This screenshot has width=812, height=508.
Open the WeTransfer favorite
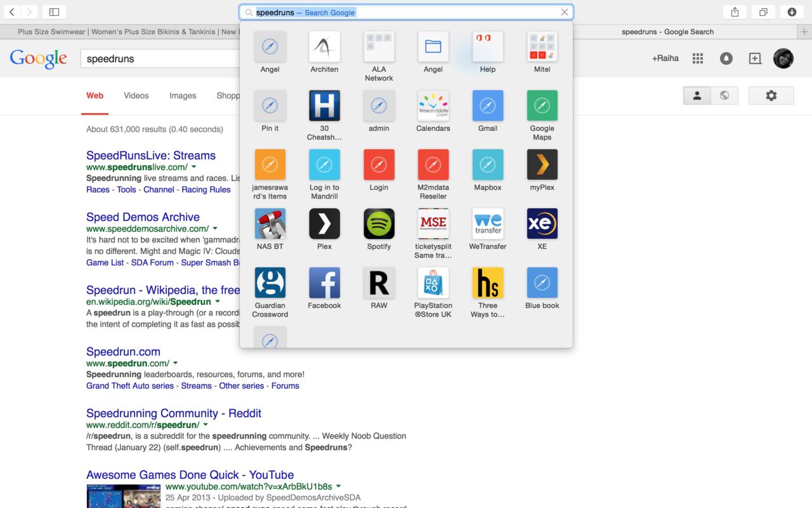point(488,224)
